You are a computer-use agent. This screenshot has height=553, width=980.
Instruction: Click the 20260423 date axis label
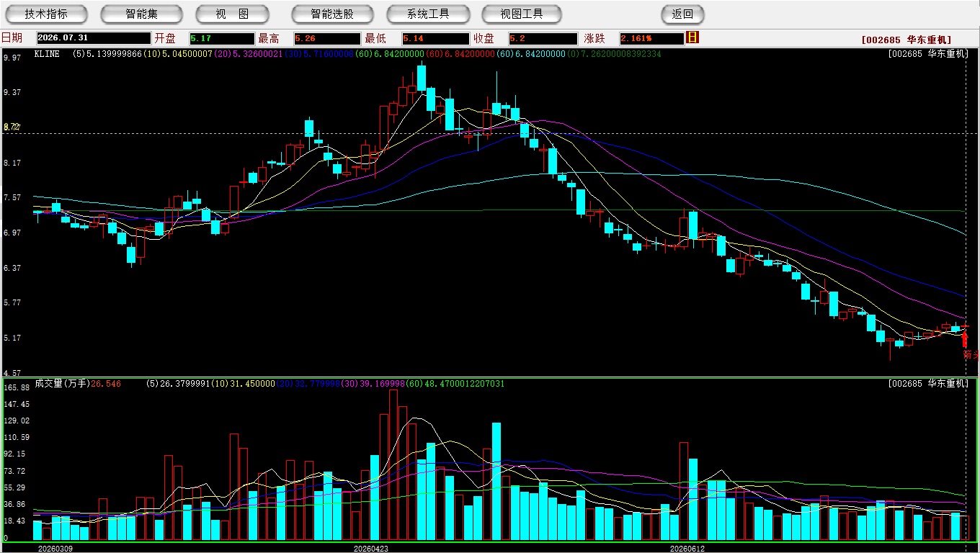coord(371,549)
